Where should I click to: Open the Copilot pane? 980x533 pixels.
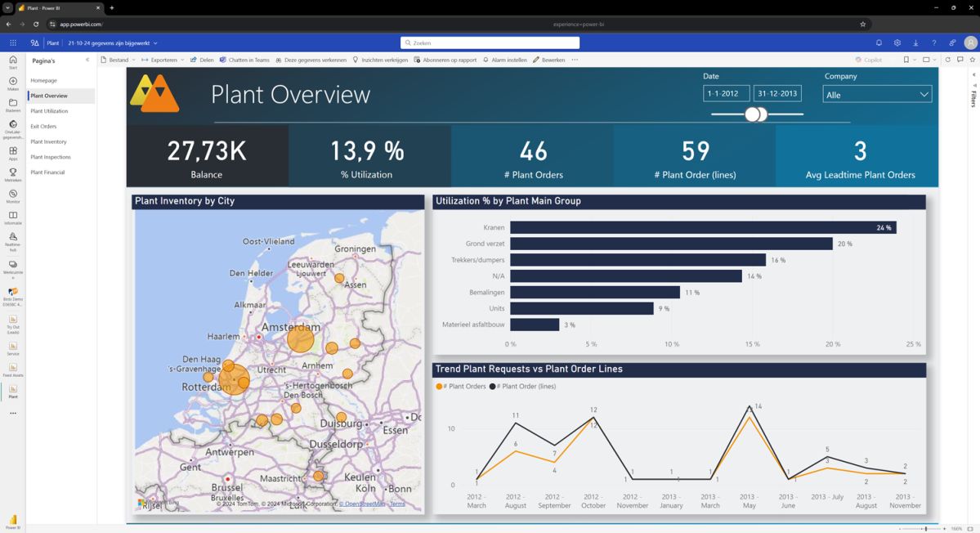coord(868,59)
